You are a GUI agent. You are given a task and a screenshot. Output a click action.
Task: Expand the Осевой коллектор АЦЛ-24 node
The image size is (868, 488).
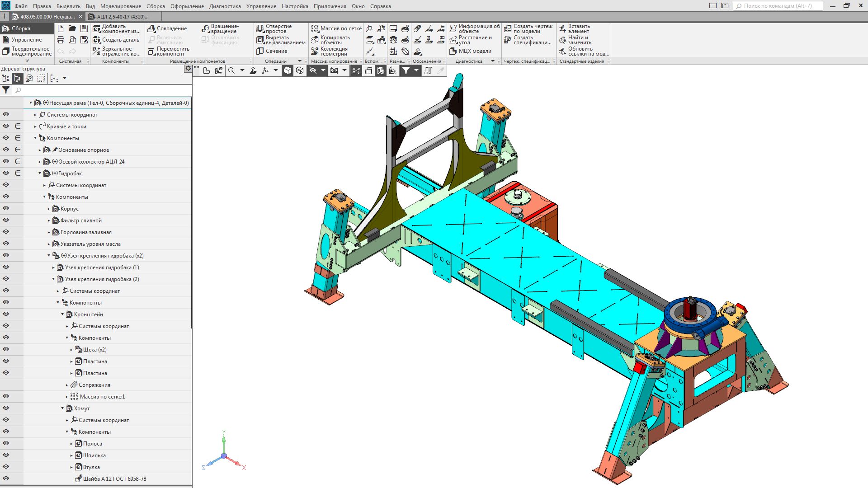coord(40,162)
